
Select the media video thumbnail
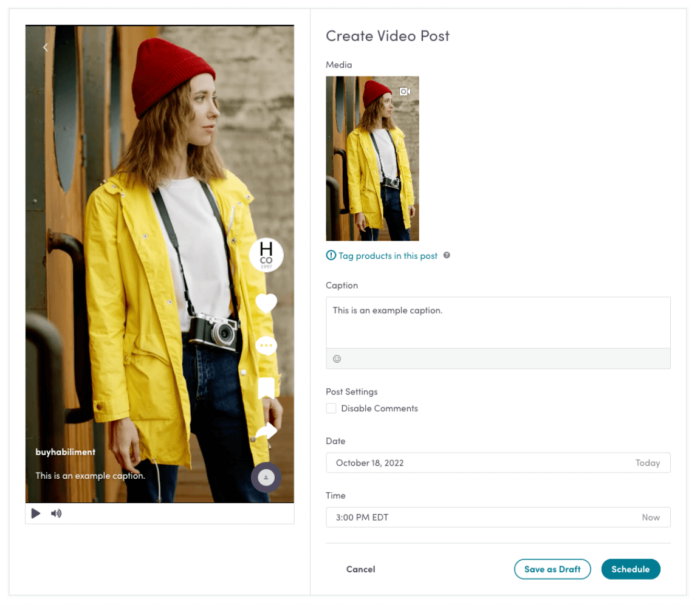372,159
